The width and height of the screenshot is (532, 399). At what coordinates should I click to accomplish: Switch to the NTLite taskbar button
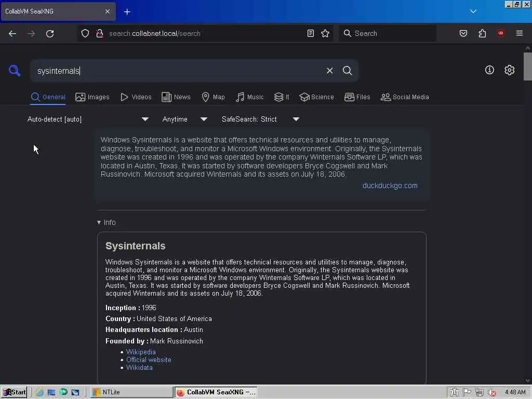[x=132, y=392]
